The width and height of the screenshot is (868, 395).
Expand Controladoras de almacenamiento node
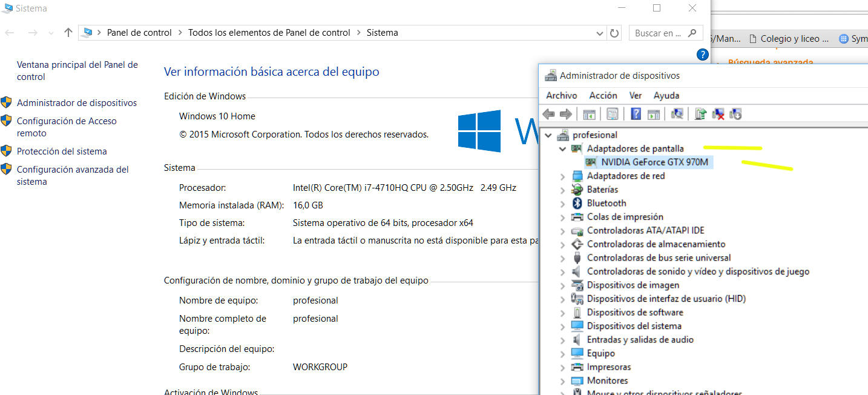563,245
